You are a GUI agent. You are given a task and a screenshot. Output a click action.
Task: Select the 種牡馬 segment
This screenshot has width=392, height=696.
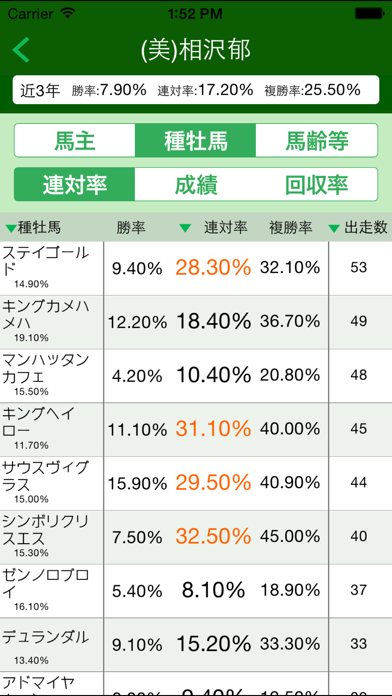(195, 140)
